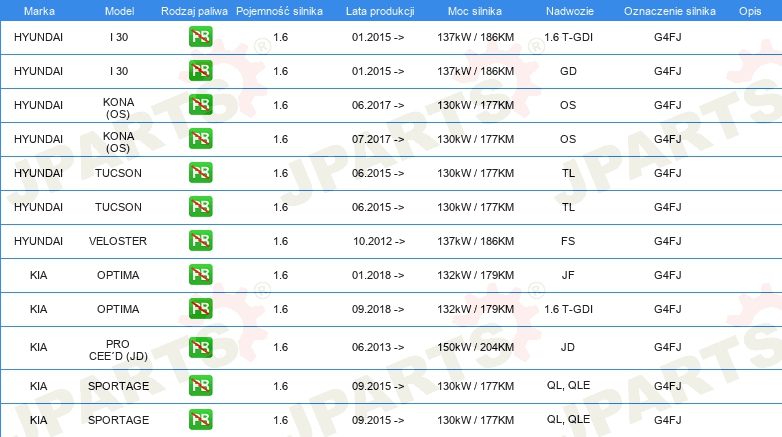Click OS in the KONA 06.2017 row
Viewport: 782px width, 437px height.
coord(568,105)
